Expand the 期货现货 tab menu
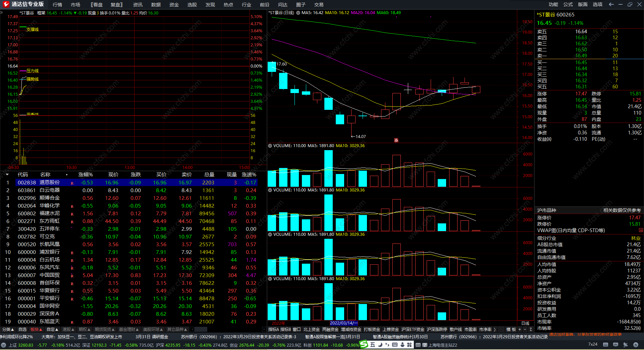This screenshot has width=644, height=350. click(105, 330)
